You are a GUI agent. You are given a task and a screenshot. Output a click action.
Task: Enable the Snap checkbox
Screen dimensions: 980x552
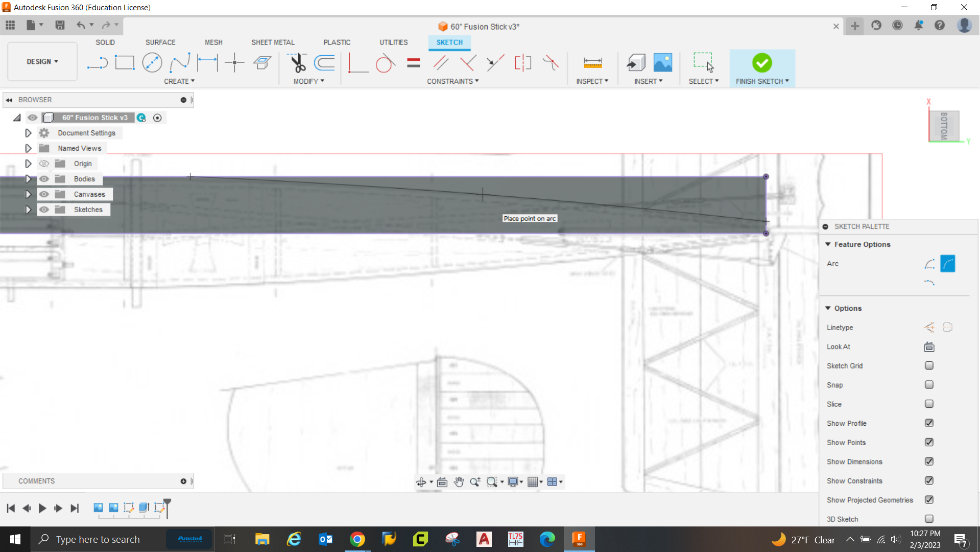point(929,385)
